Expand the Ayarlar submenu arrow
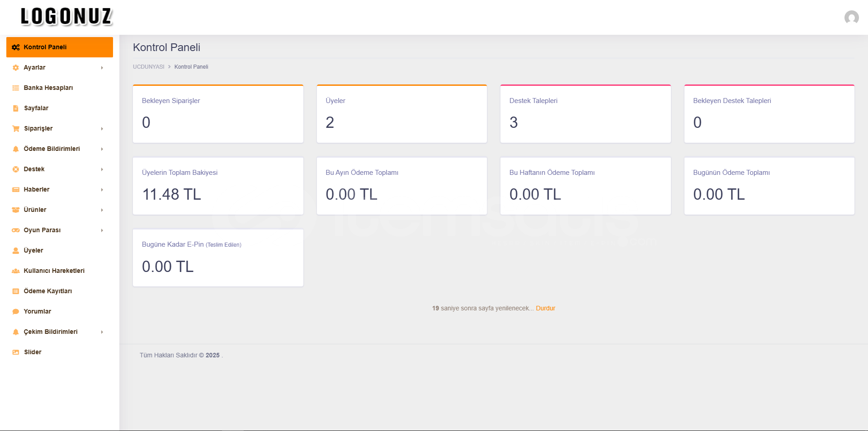The image size is (868, 431). point(102,68)
